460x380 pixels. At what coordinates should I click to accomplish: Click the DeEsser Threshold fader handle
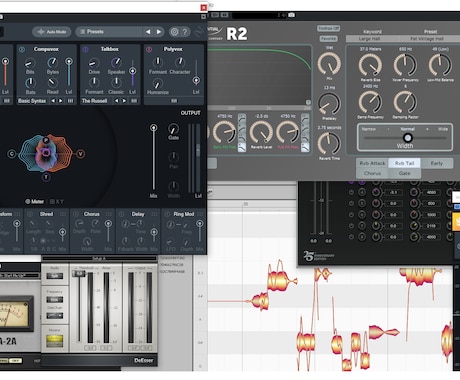[x=79, y=273]
